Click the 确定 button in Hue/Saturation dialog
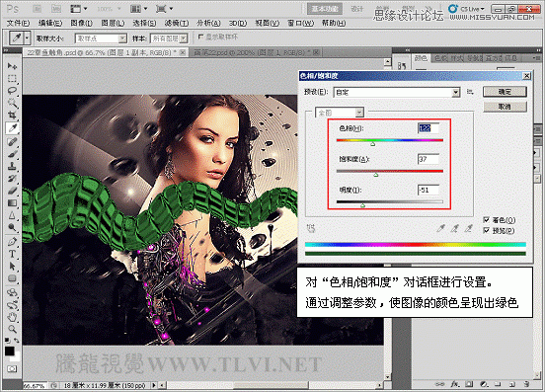Viewport: 545px width, 392px height. (x=505, y=92)
